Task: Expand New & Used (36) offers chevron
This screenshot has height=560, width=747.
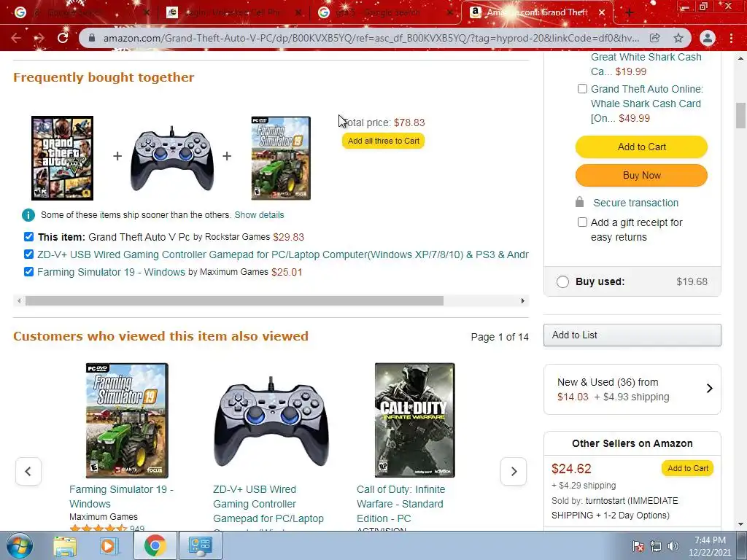Action: coord(709,389)
